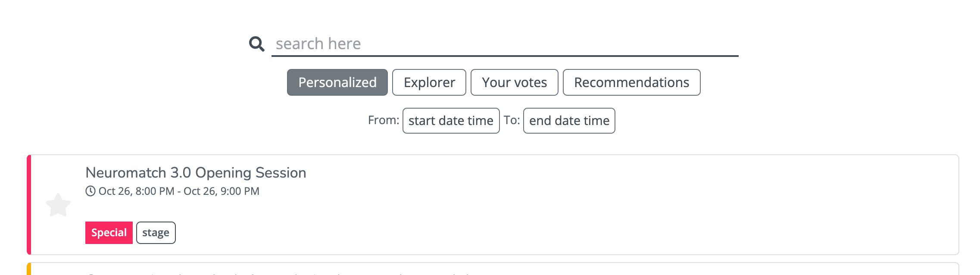Image resolution: width=980 pixels, height=275 pixels.
Task: Focus the "search here" input field
Action: pos(504,44)
